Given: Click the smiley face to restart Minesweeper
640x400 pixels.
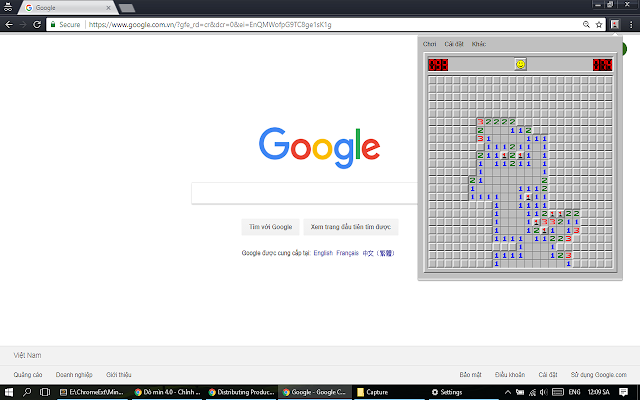Looking at the screenshot, I should point(520,64).
